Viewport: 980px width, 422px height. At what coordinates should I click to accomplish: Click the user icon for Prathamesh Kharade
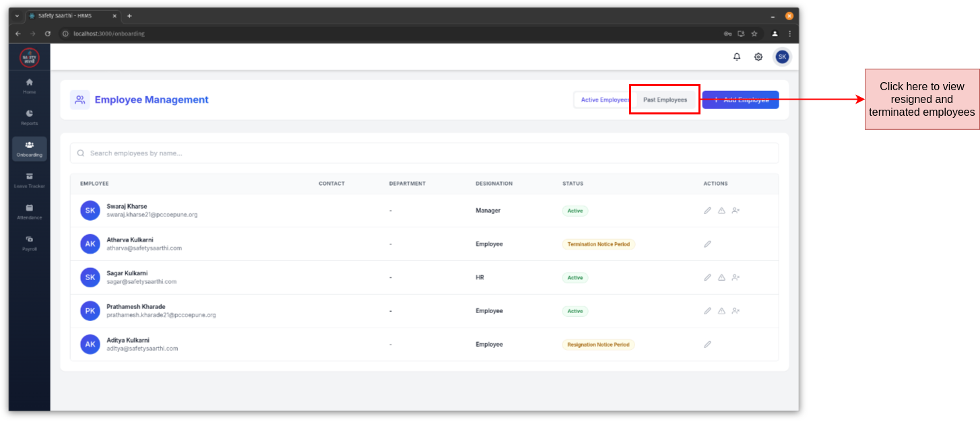click(736, 311)
